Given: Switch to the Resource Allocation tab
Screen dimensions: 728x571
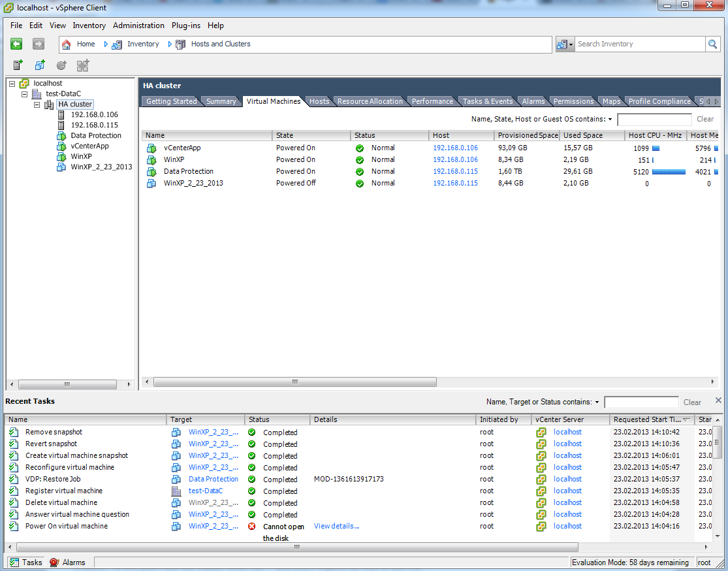Looking at the screenshot, I should pyautogui.click(x=370, y=101).
